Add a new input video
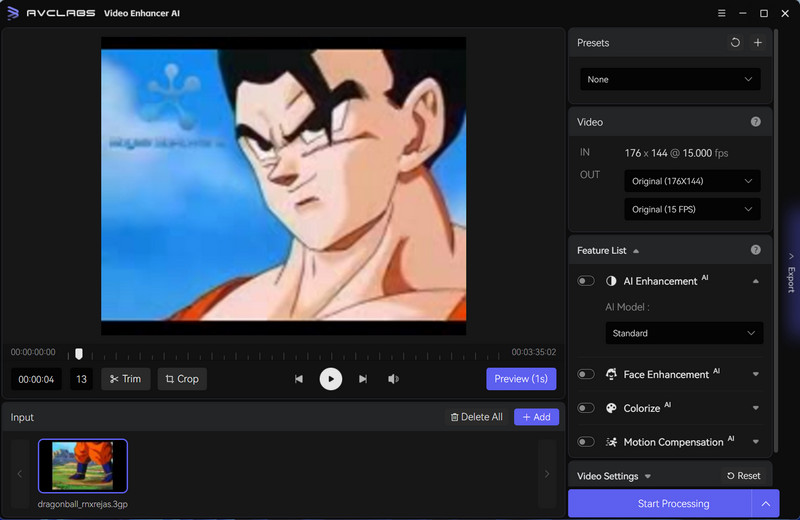The width and height of the screenshot is (800, 520). [536, 417]
